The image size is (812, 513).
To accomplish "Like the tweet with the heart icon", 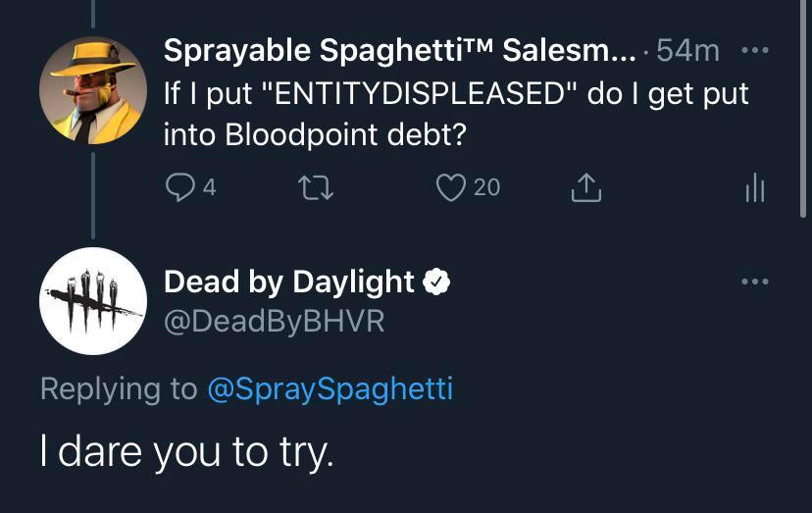I will coord(449,186).
